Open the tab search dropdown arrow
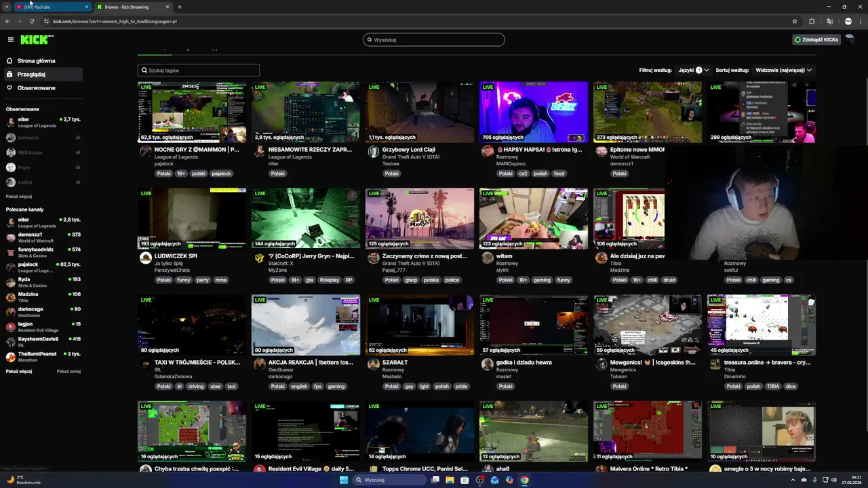Screen dimensions: 868x488 click(x=7, y=7)
